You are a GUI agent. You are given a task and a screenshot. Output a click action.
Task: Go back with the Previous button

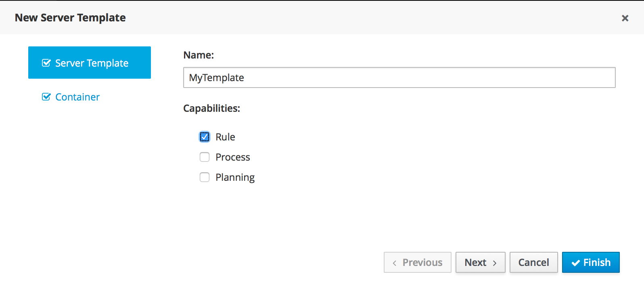(x=418, y=262)
